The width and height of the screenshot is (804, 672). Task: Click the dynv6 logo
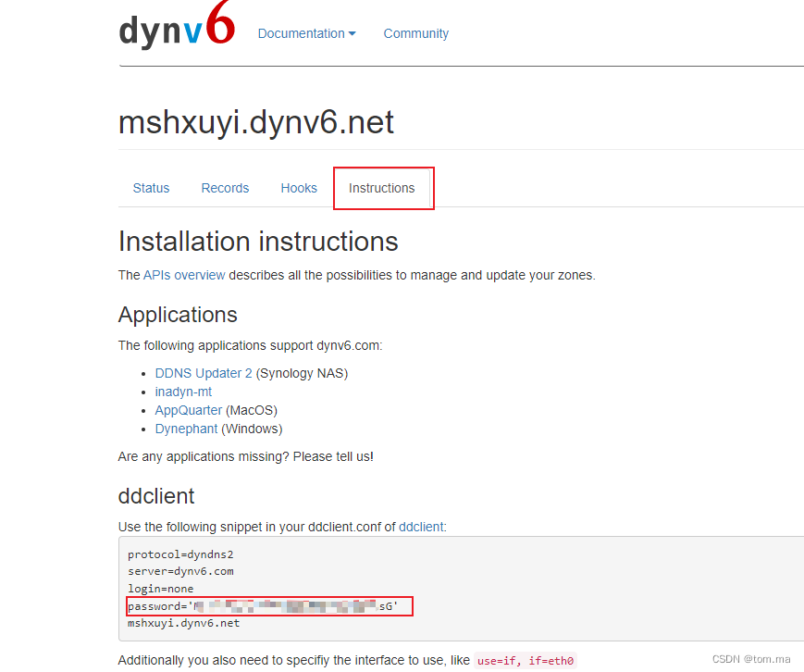tap(177, 25)
